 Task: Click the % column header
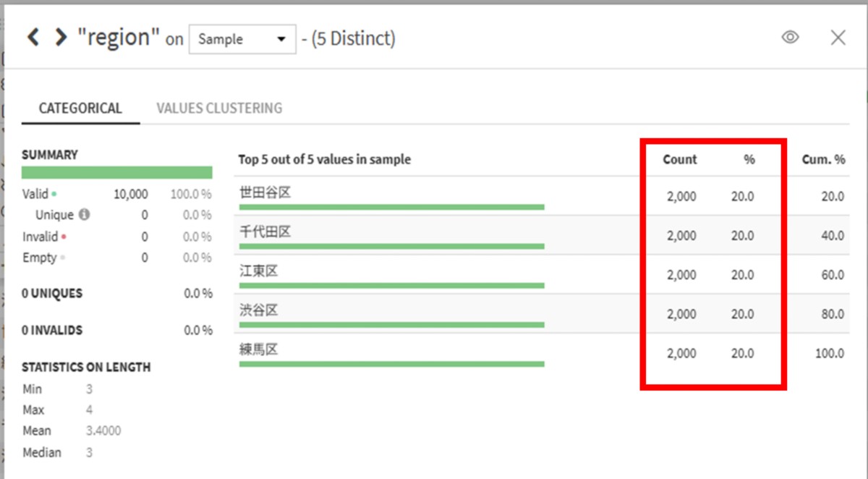(749, 159)
